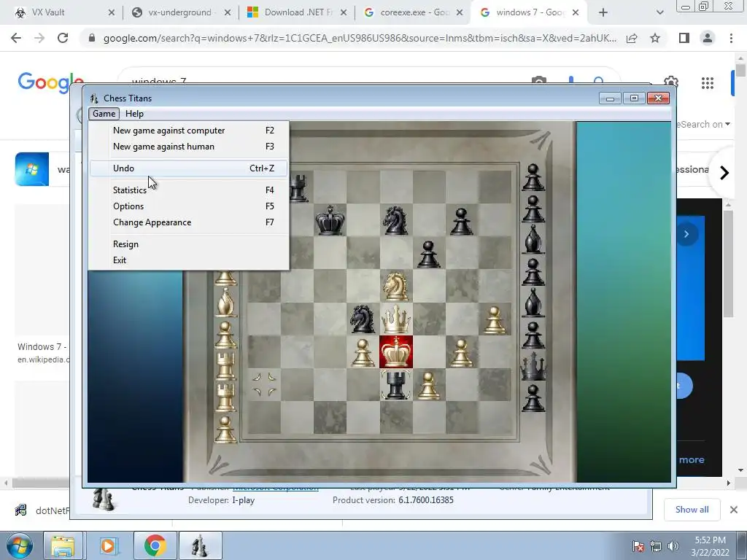Select the black rook at the top row
This screenshot has width=747, height=560.
(x=299, y=187)
